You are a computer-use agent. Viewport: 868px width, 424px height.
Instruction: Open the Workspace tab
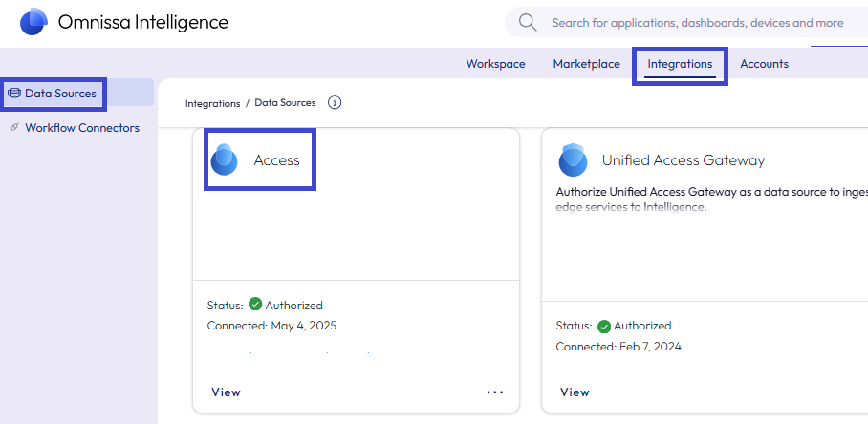click(495, 64)
